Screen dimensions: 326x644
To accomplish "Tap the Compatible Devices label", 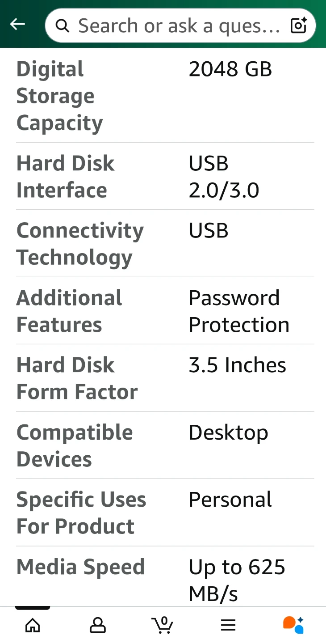I will point(75,445).
